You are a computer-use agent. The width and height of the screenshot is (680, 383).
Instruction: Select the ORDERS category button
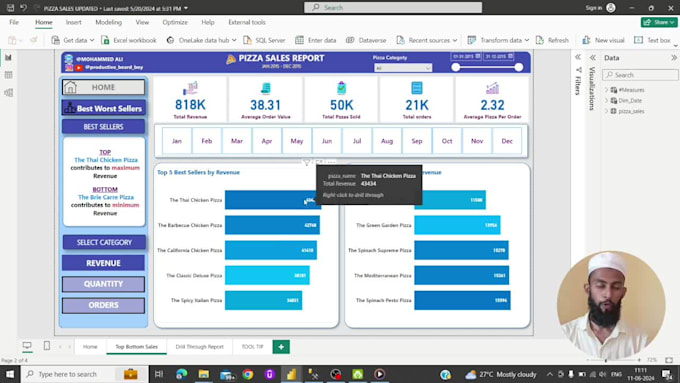pos(103,305)
